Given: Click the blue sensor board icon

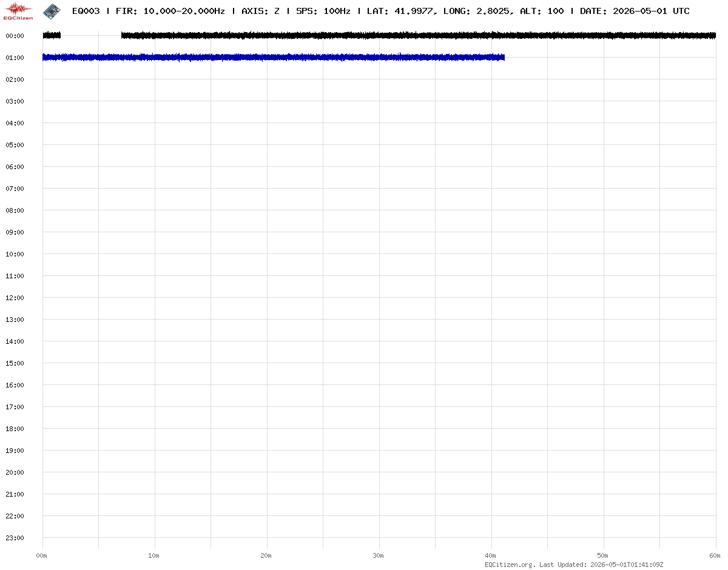Looking at the screenshot, I should (51, 10).
